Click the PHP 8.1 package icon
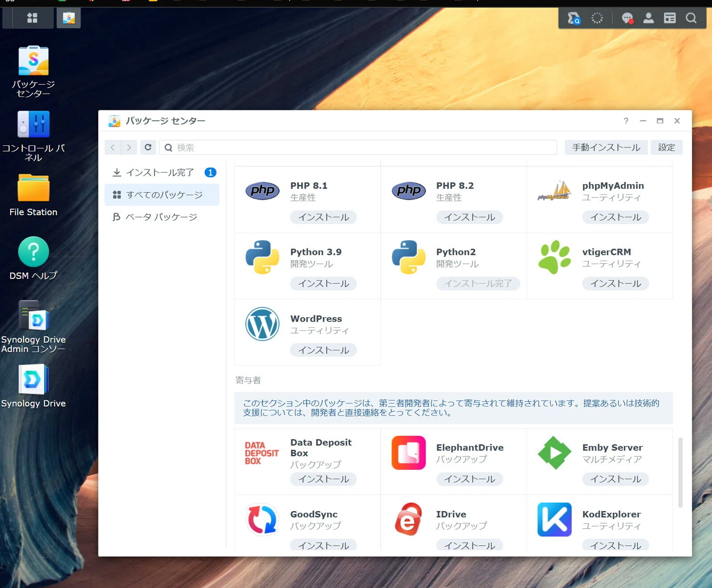This screenshot has width=712, height=588. point(263,191)
